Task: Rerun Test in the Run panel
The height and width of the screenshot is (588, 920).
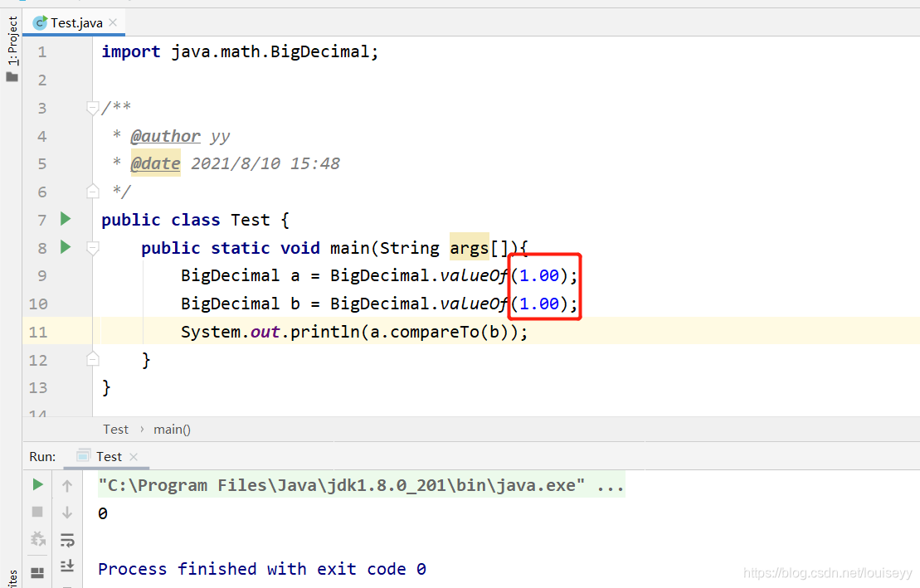Action: pyautogui.click(x=37, y=484)
